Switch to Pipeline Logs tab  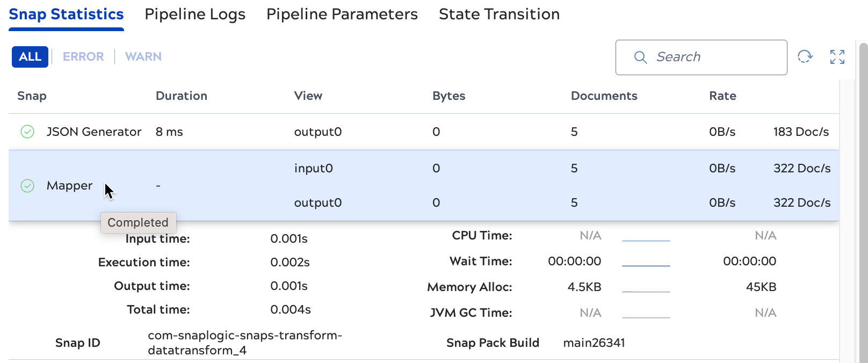point(195,14)
